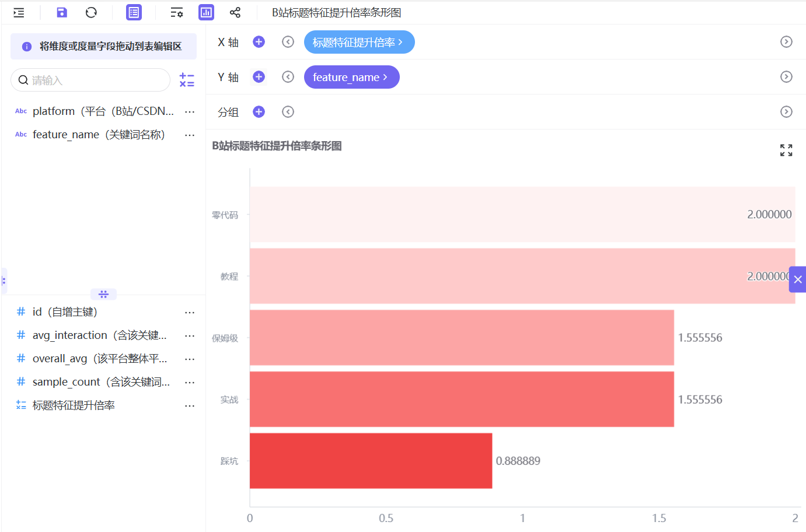Save the chart with the floppy icon
Screen dimensions: 806x532
click(x=62, y=12)
